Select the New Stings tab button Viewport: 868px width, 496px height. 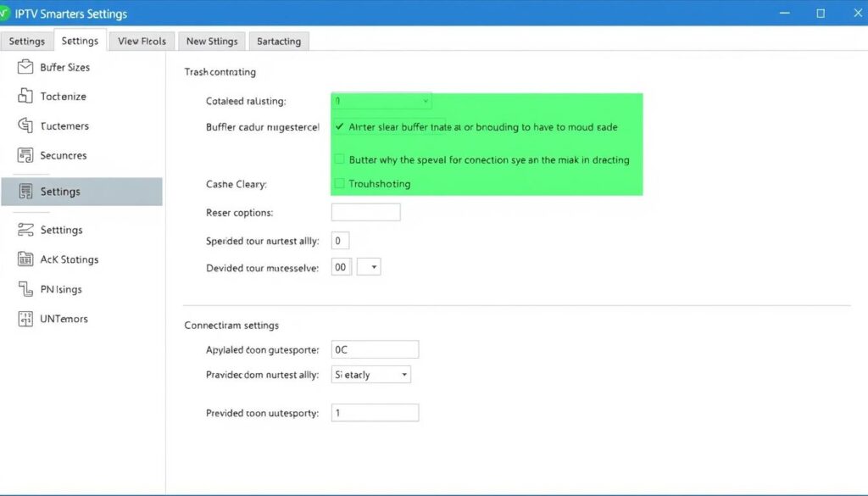click(211, 41)
